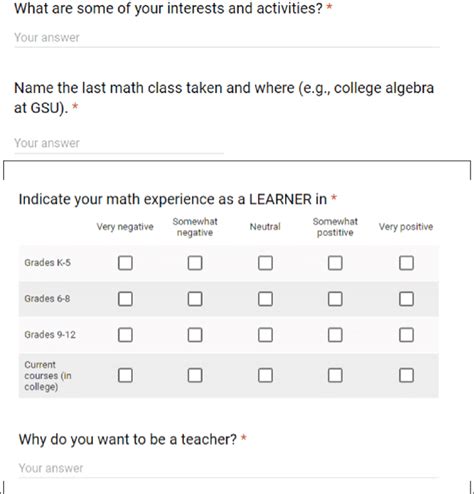Check Somewhat positive for Current courses
Screen dimensions: 474x494
click(335, 376)
